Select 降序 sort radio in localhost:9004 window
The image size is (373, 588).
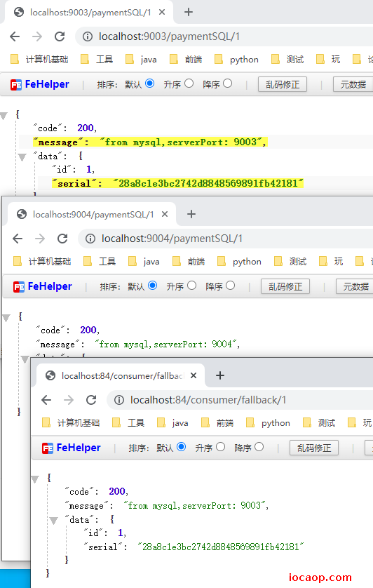pyautogui.click(x=231, y=286)
